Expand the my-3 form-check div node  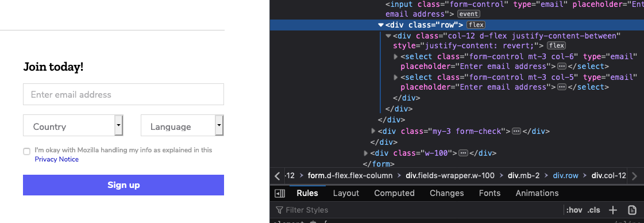click(x=373, y=131)
